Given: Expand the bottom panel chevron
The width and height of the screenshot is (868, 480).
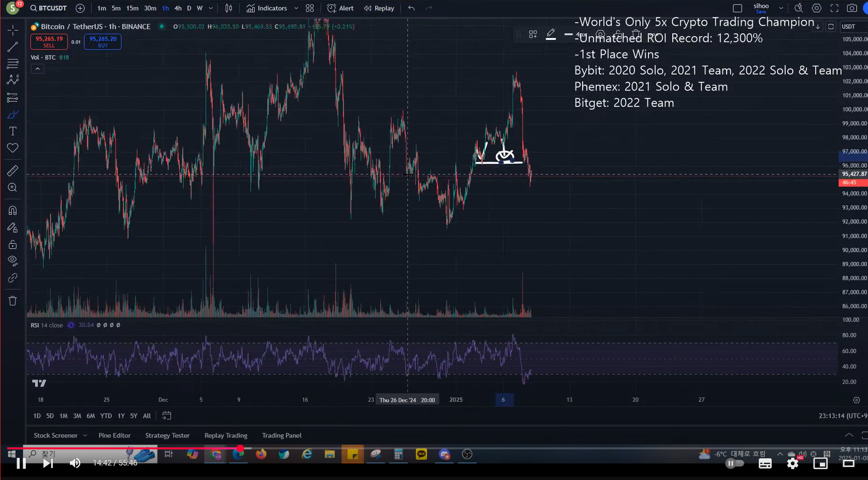Looking at the screenshot, I should click(849, 435).
